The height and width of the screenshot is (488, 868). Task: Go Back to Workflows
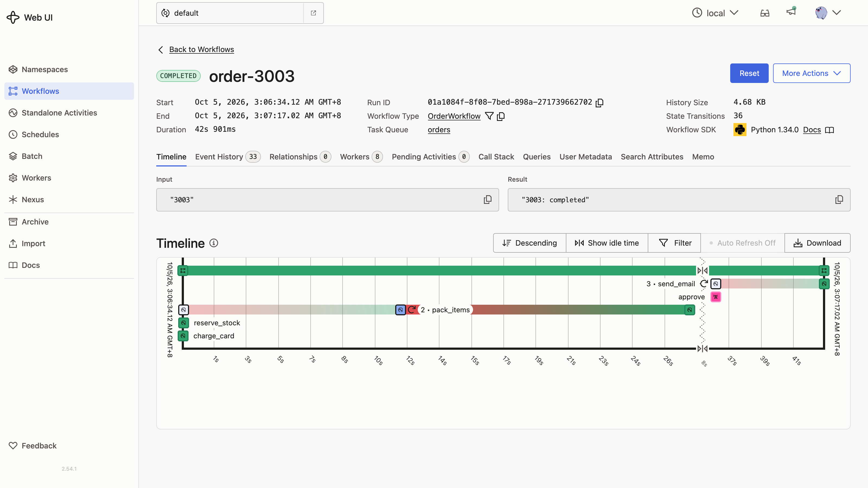[202, 50]
